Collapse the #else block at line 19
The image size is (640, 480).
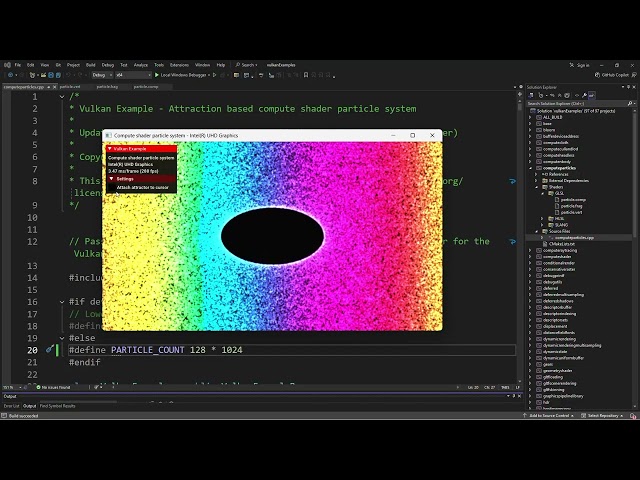(62, 338)
